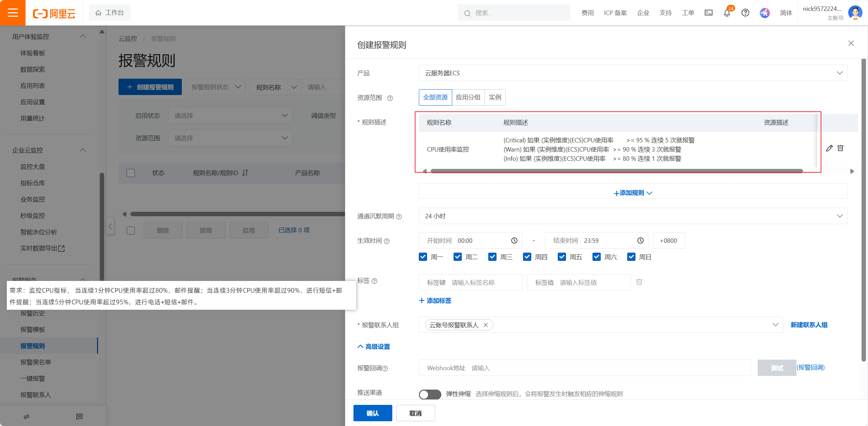Click the Webhook地址 input field
The height and width of the screenshot is (426, 868).
pos(584,368)
